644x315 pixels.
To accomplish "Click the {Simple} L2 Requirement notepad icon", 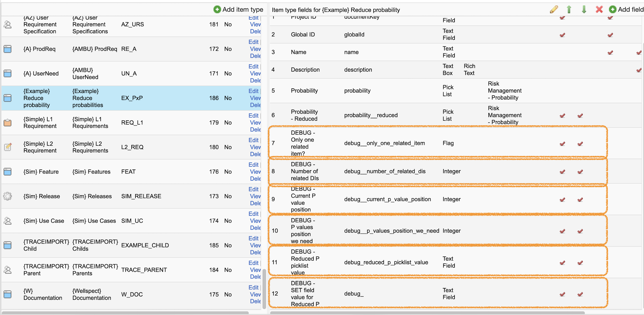I will click(8, 147).
